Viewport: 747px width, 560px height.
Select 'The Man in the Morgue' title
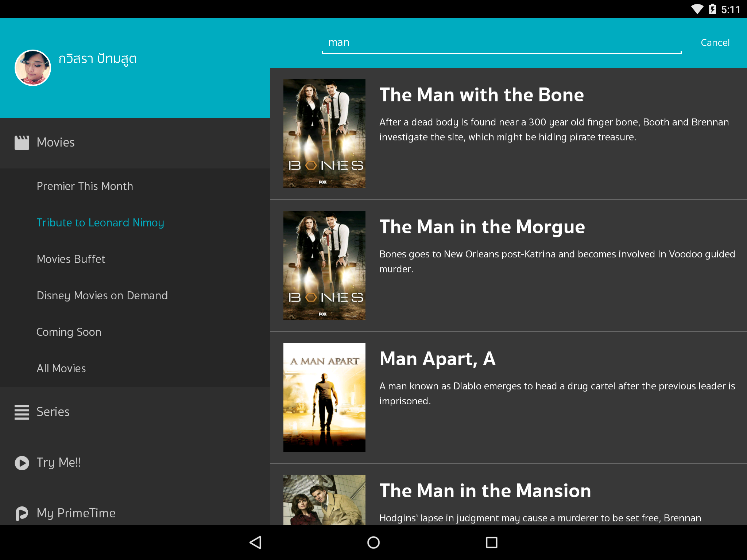(x=482, y=227)
